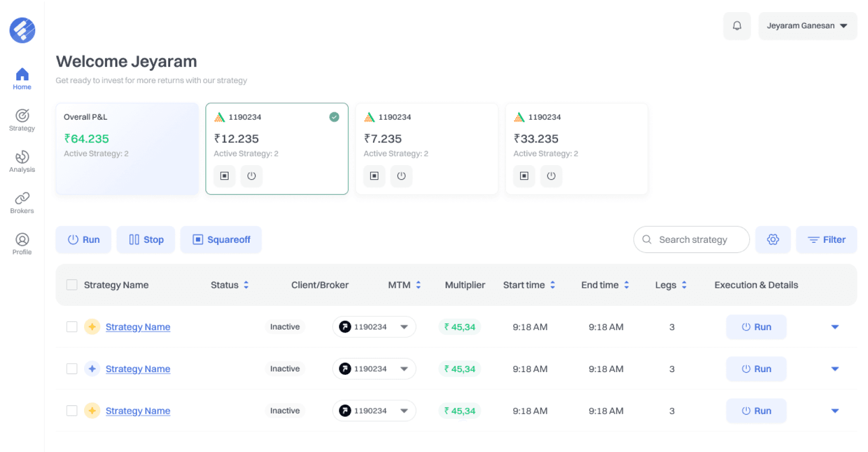Tick the checkbox of the second strategy row
Viewport: 868px width, 452px height.
[x=72, y=369]
